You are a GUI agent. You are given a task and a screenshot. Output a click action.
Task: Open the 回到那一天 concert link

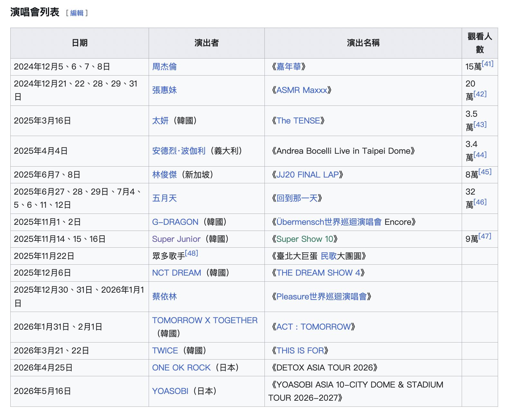[297, 198]
